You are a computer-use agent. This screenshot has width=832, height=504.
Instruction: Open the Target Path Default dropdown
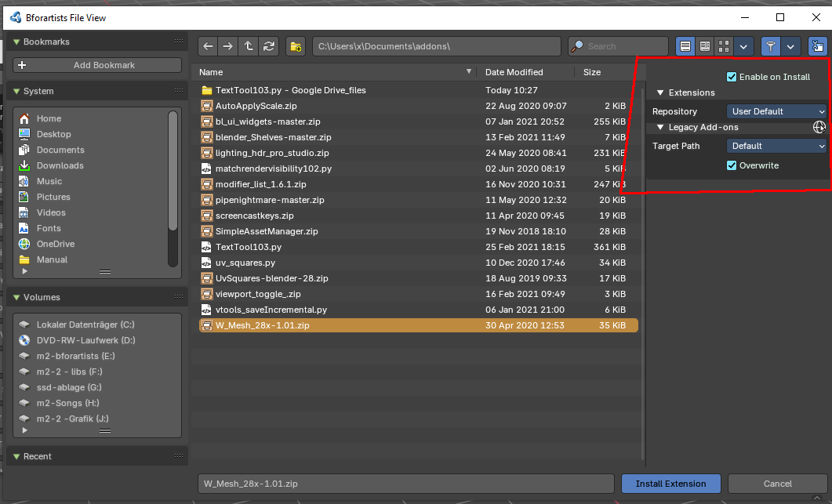(x=777, y=146)
